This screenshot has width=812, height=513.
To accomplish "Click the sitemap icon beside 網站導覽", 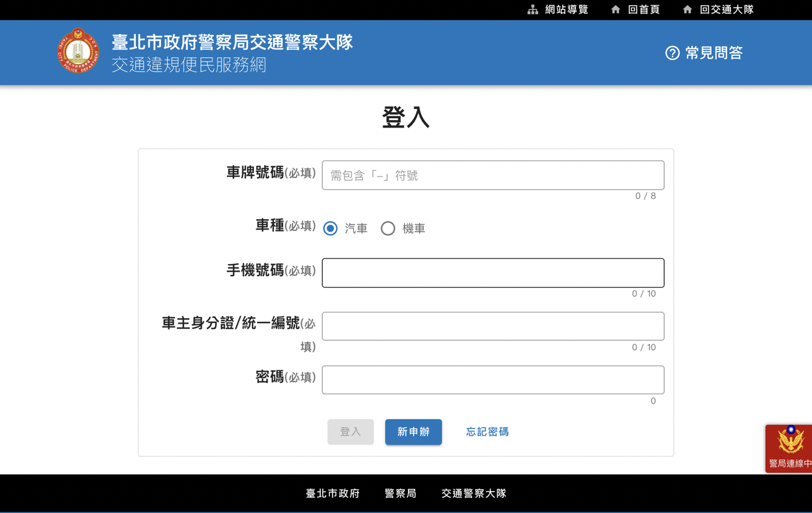I will pyautogui.click(x=533, y=10).
